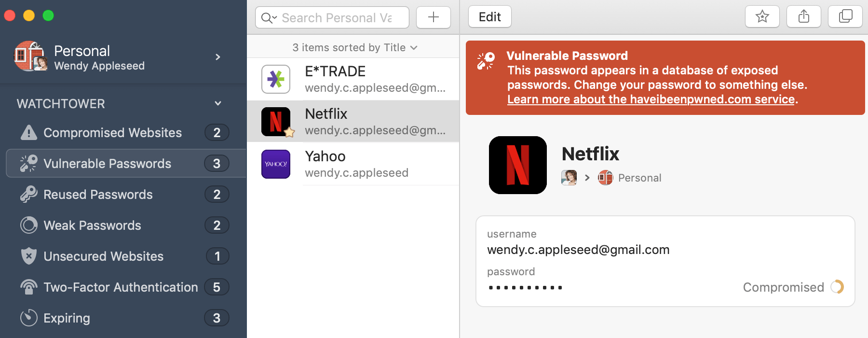
Task: Click the share icon in the toolbar
Action: (803, 16)
